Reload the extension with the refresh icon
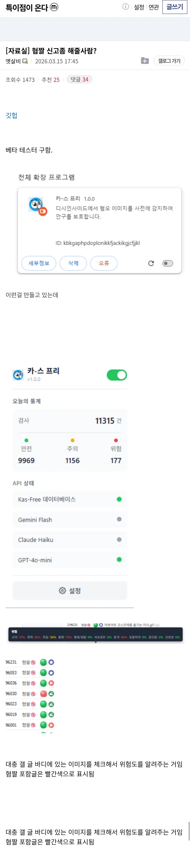Viewport: 190px width, 868px height. click(151, 263)
